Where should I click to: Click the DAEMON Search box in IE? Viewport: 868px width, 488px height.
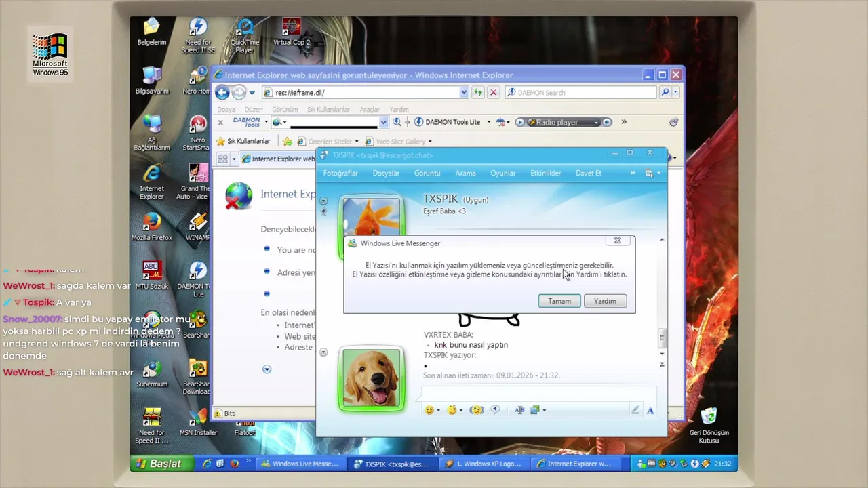point(581,93)
